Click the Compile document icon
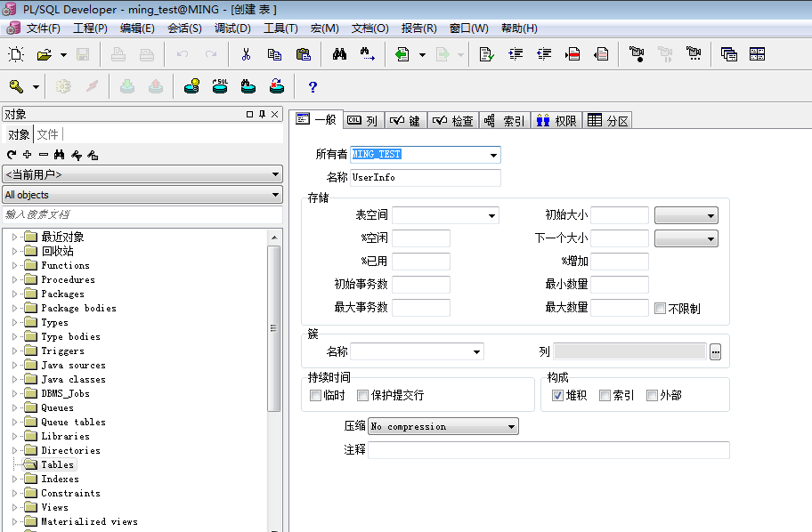 click(x=487, y=53)
